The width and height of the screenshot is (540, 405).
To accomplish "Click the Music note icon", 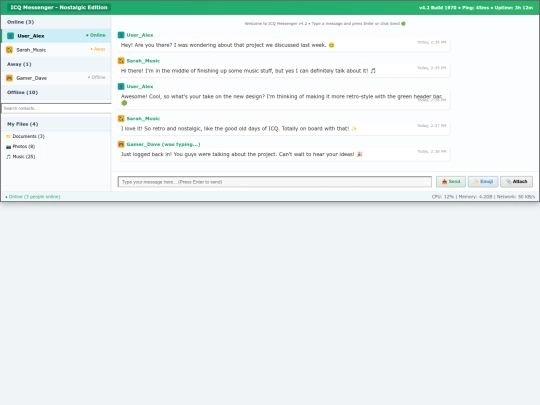I will tap(9, 157).
